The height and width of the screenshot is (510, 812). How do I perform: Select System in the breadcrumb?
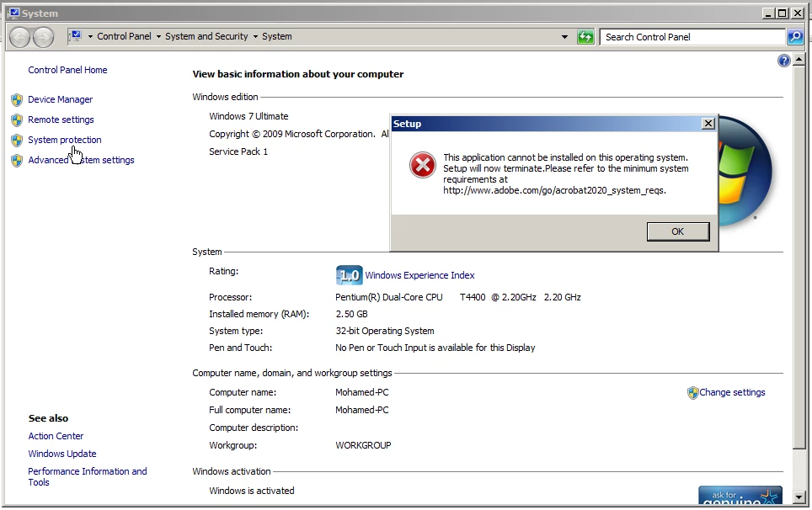point(277,36)
